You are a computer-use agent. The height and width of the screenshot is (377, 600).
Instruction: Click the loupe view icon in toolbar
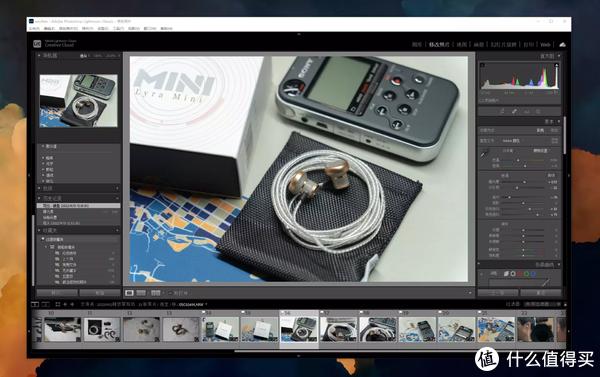tap(129, 293)
